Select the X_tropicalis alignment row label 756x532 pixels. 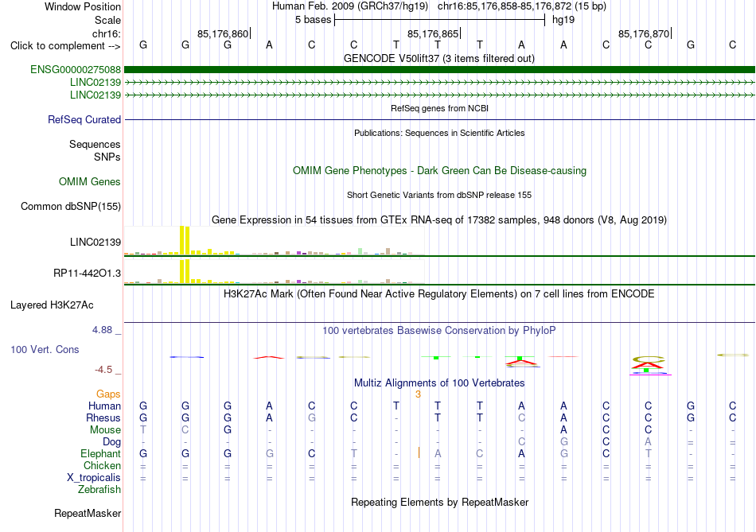pyautogui.click(x=94, y=478)
